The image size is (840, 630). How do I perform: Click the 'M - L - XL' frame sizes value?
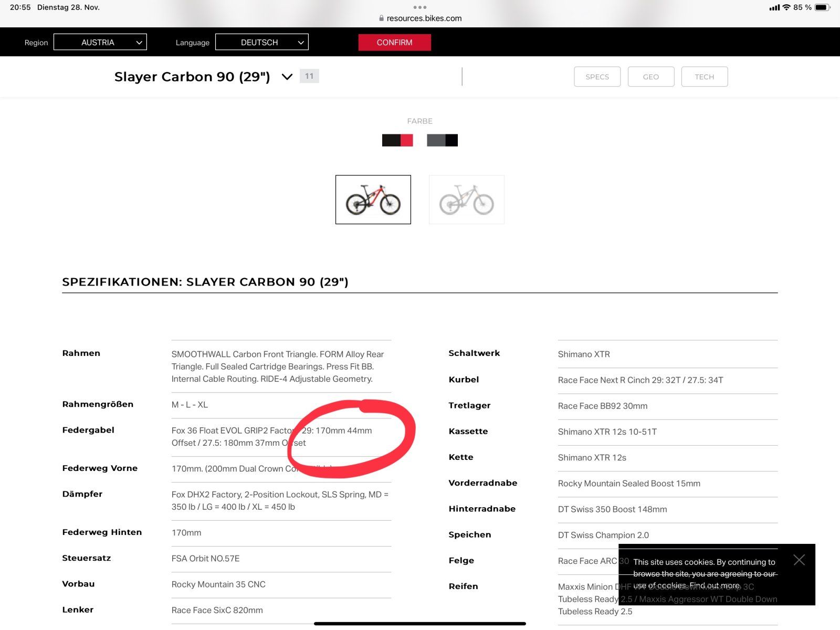190,405
